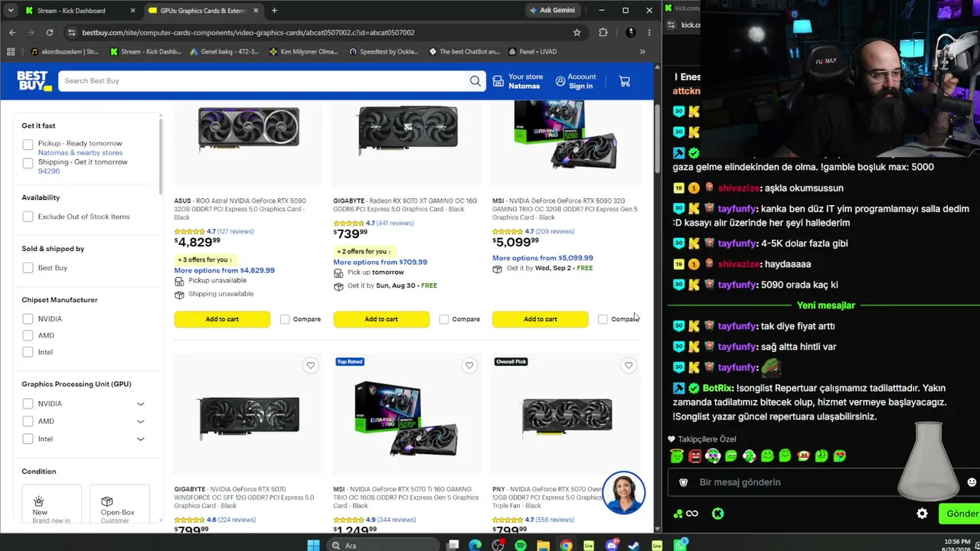Open Speedtest by Ookla bookmark
980x551 pixels.
point(383,51)
